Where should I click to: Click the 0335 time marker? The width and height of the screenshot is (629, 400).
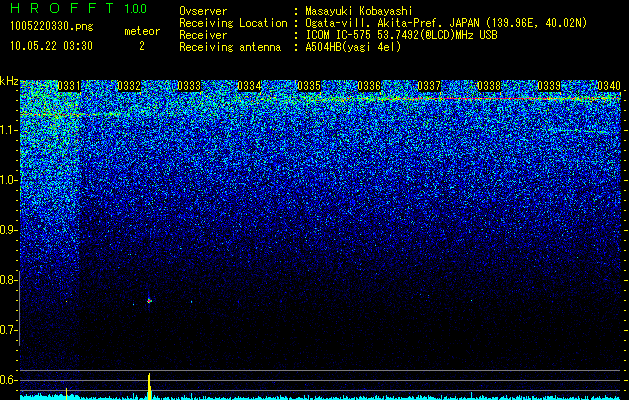click(309, 86)
